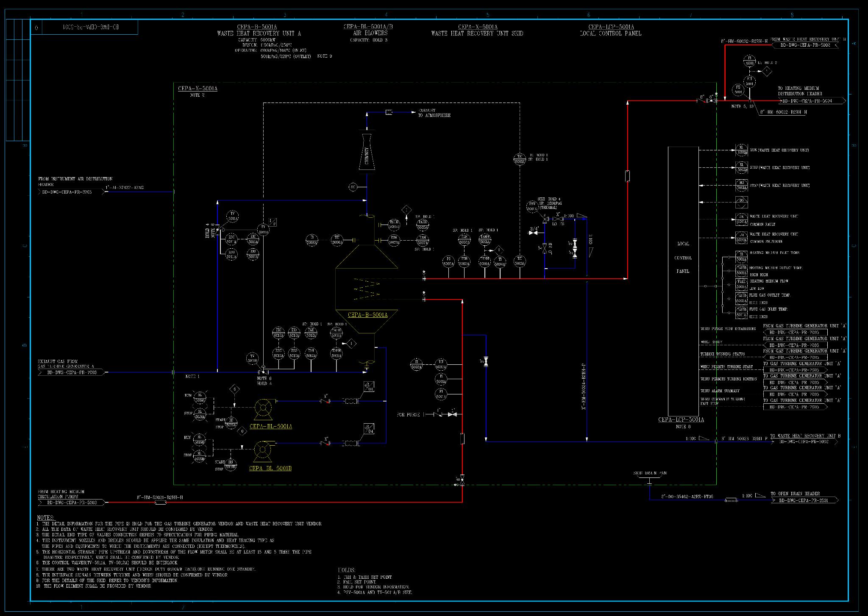Click the I/P converter box beside TY 5011A
This screenshot has width=868, height=616.
(273, 222)
